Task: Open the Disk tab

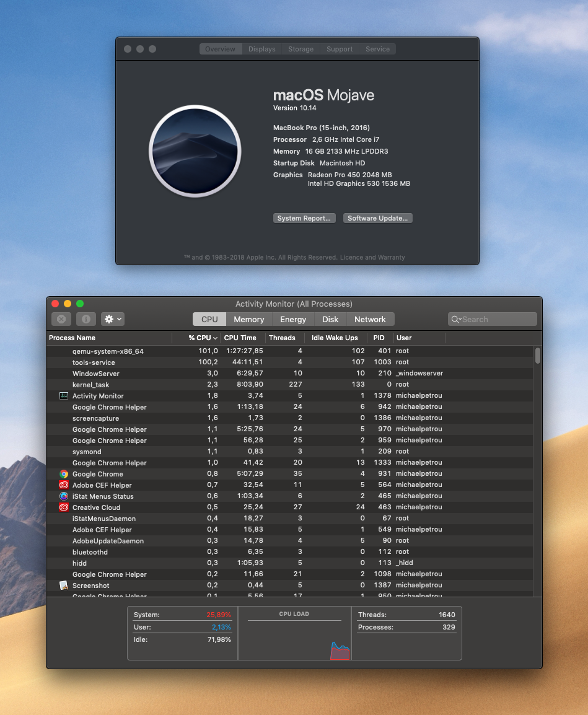Action: point(330,319)
